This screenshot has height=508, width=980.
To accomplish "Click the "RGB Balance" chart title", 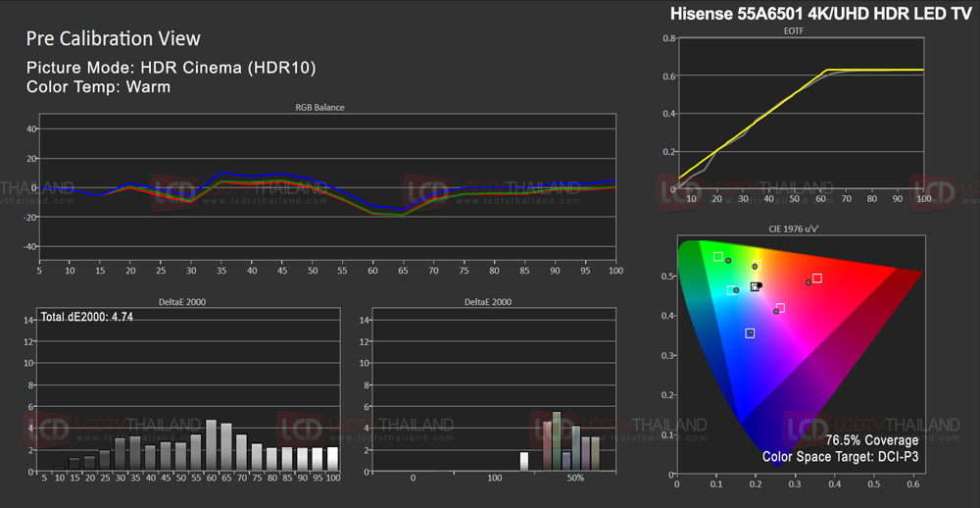I will click(320, 108).
